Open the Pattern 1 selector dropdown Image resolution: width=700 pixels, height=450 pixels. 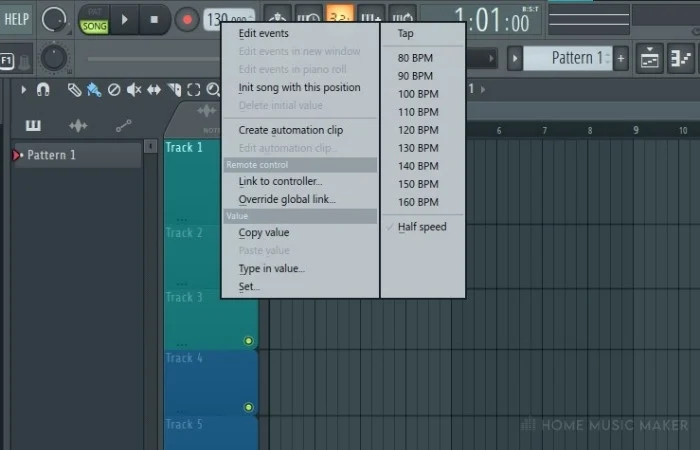pos(567,58)
